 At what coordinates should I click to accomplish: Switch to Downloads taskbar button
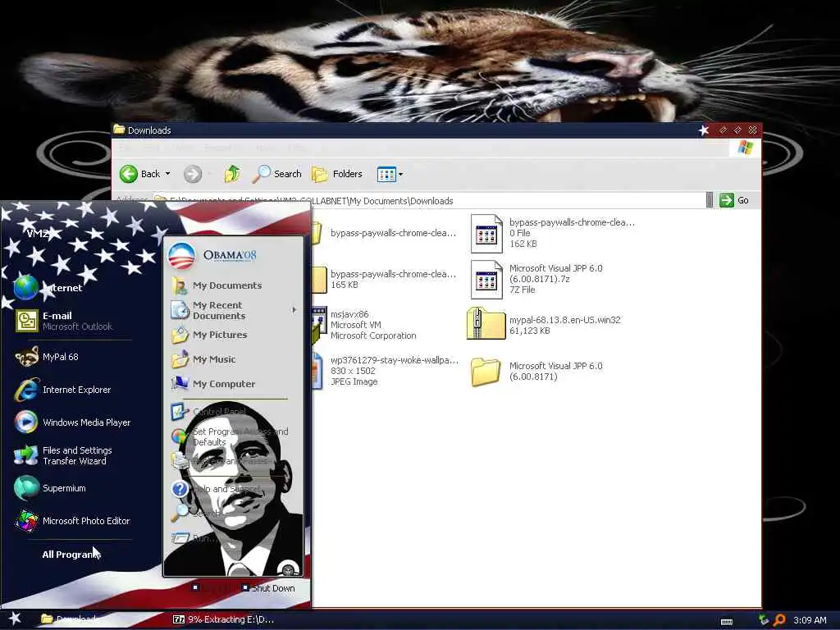[70, 619]
